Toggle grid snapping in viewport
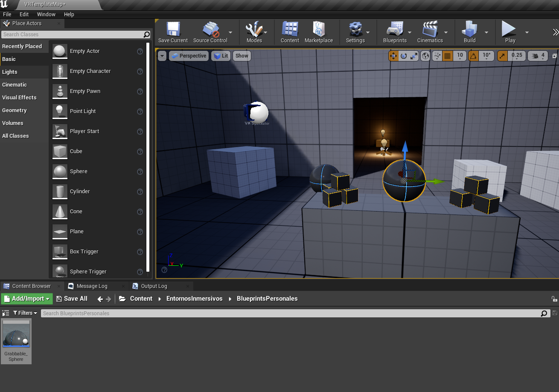This screenshot has height=392, width=559. pos(447,56)
